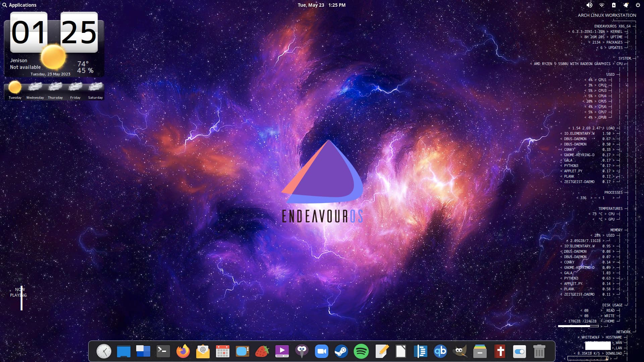The height and width of the screenshot is (362, 644).
Task: Click the DISK USAGE heading
Action: [x=612, y=305]
